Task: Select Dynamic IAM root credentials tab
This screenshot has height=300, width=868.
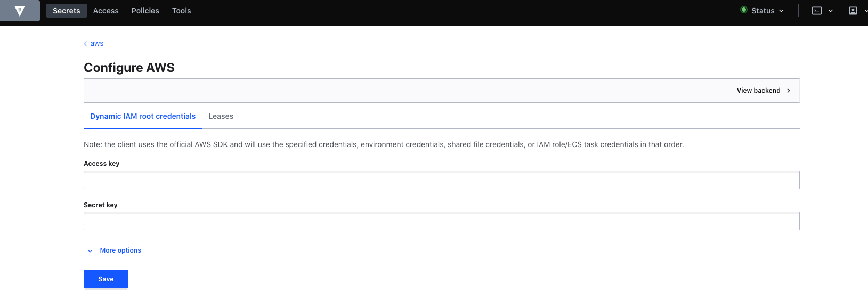Action: click(143, 116)
